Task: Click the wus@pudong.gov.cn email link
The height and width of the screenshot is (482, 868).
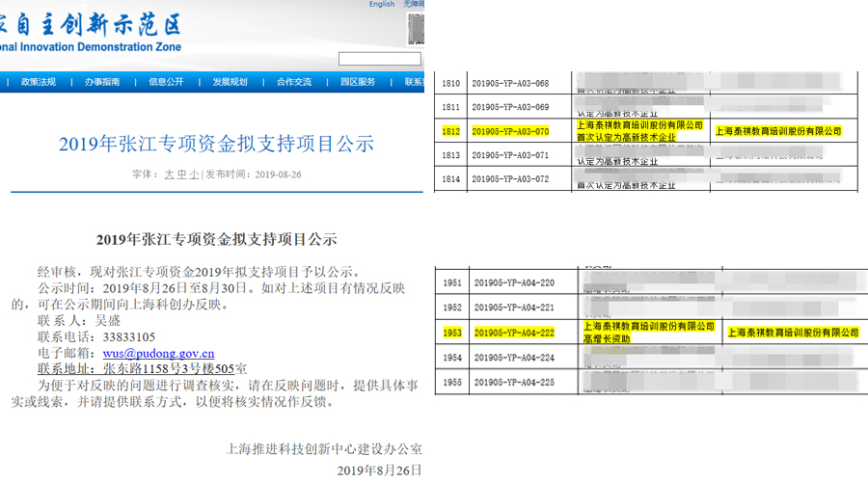Action: pos(158,353)
